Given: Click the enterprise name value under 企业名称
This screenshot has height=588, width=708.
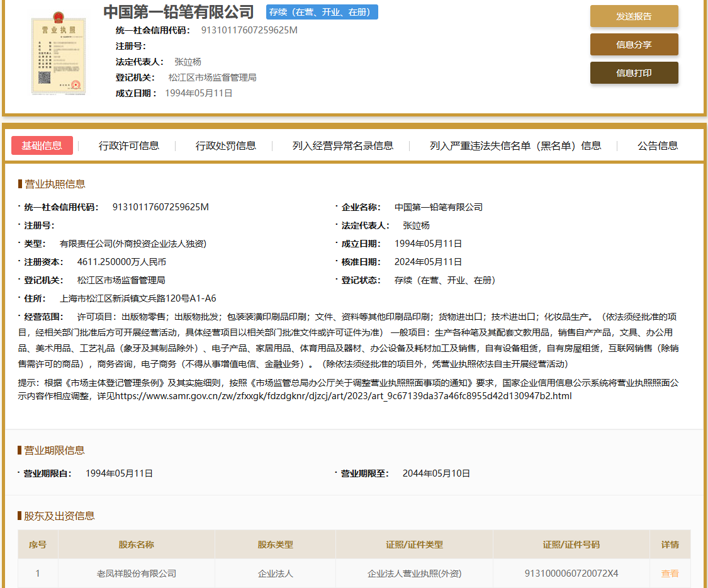Looking at the screenshot, I should point(439,207).
